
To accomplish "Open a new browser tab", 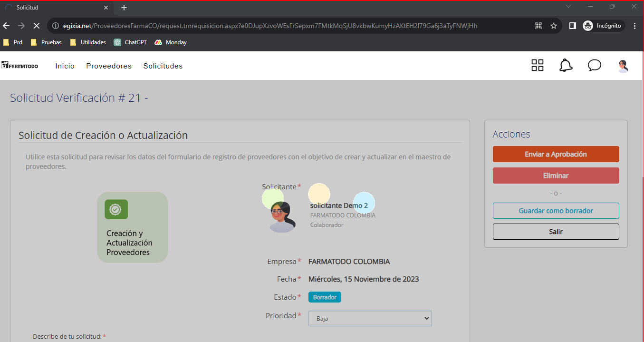I will tap(124, 8).
